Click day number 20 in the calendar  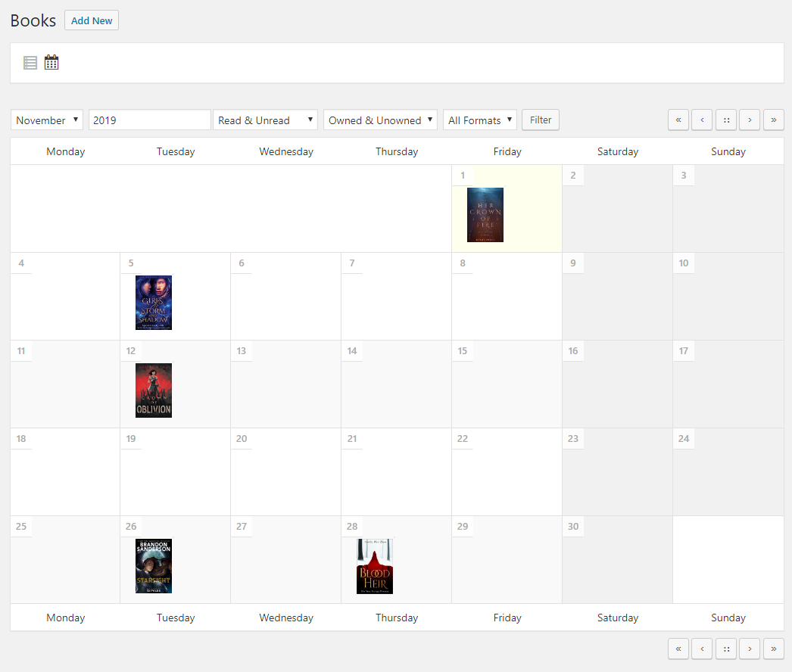tap(242, 439)
